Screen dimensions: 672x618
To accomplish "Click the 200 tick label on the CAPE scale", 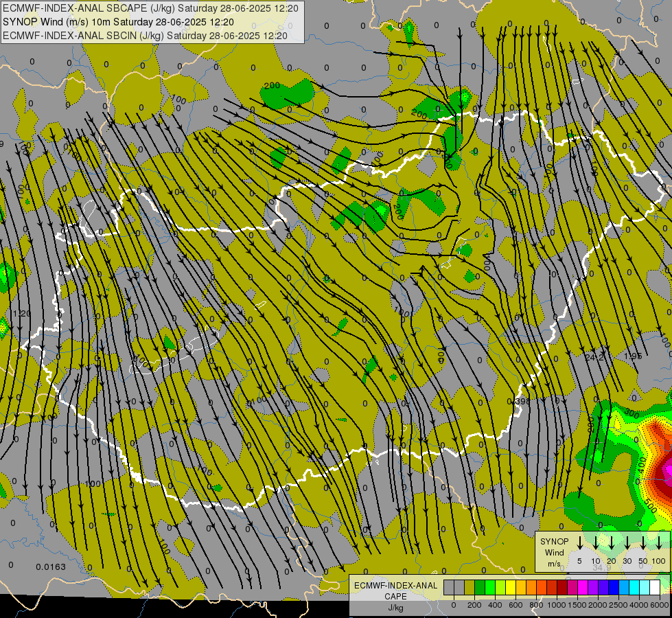I will pos(474,605).
